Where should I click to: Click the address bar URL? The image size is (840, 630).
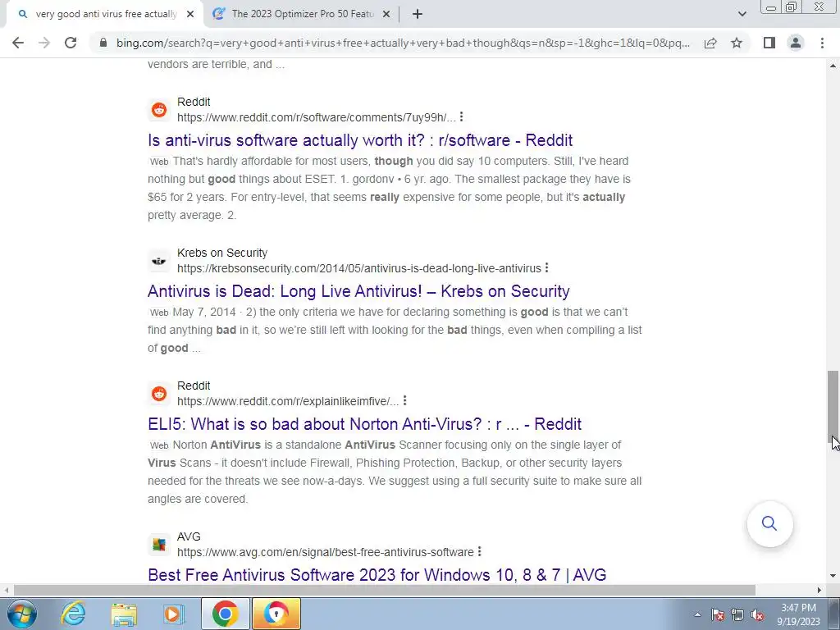[x=403, y=43]
